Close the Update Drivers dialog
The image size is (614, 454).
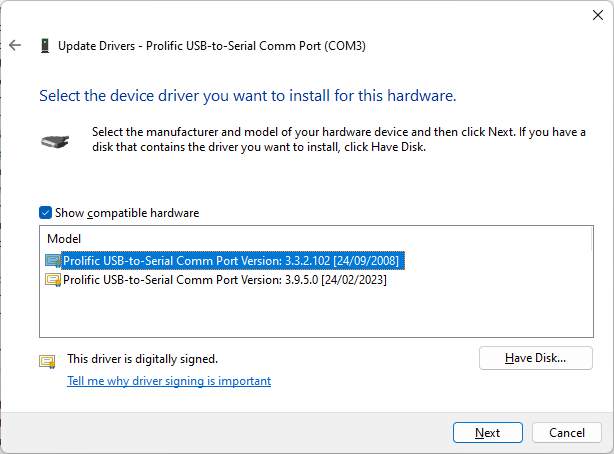[x=598, y=15]
